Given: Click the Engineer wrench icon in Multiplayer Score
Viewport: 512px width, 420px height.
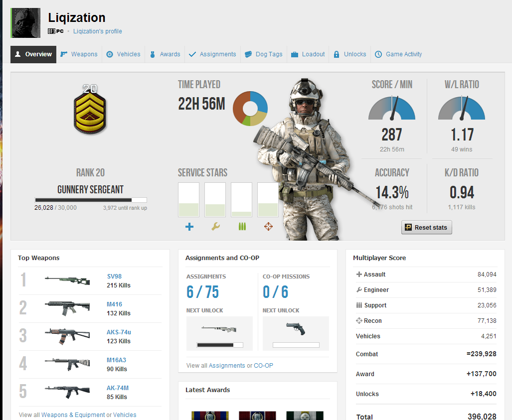Looking at the screenshot, I should click(x=359, y=290).
